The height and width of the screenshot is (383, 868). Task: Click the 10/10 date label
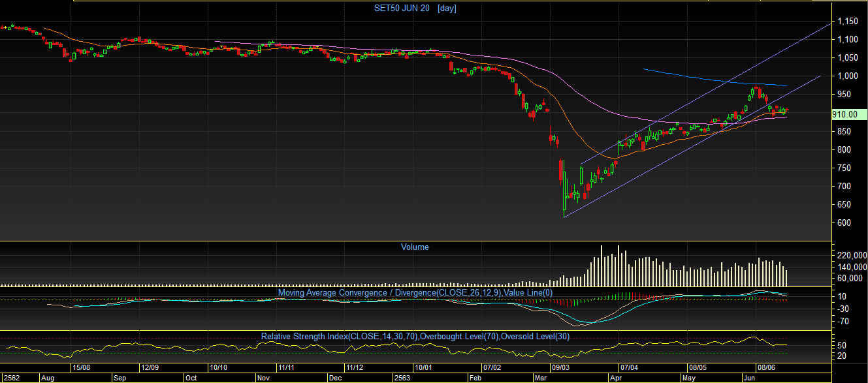tap(219, 368)
